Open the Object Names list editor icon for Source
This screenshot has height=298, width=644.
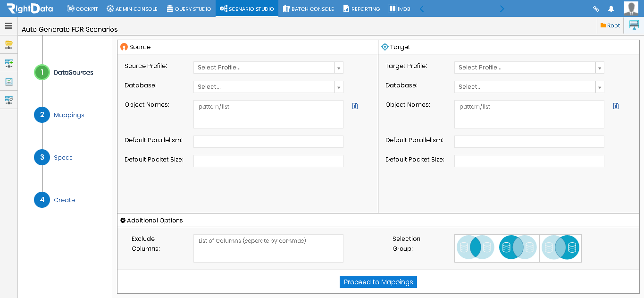(355, 106)
